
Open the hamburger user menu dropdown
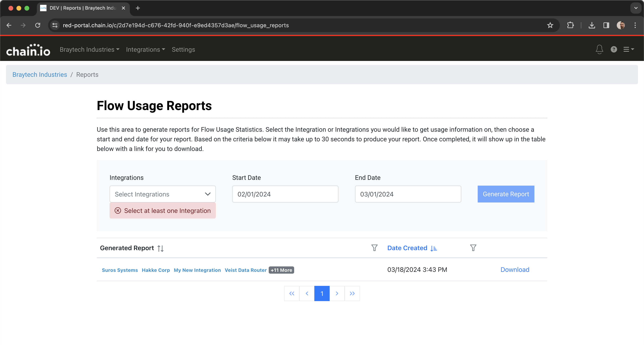click(x=629, y=49)
